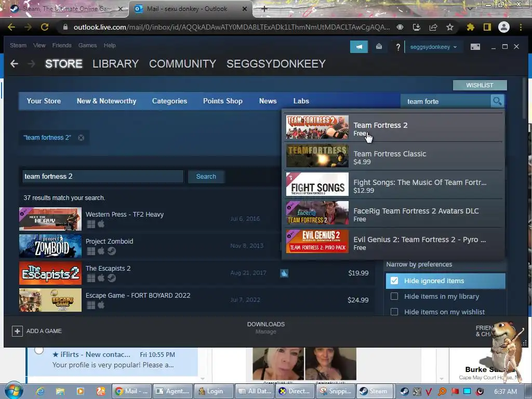Open the Points Shop
532x399 pixels.
click(222, 101)
